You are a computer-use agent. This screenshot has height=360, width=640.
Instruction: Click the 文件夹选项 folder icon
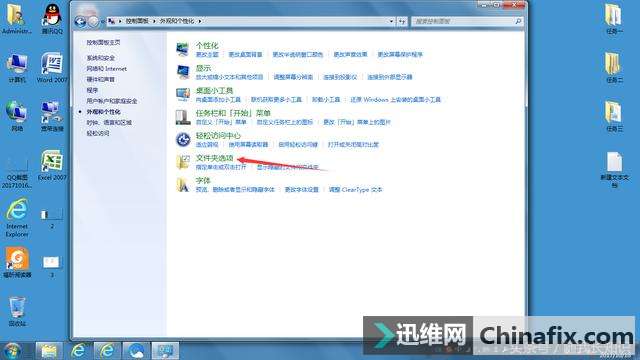click(x=182, y=162)
